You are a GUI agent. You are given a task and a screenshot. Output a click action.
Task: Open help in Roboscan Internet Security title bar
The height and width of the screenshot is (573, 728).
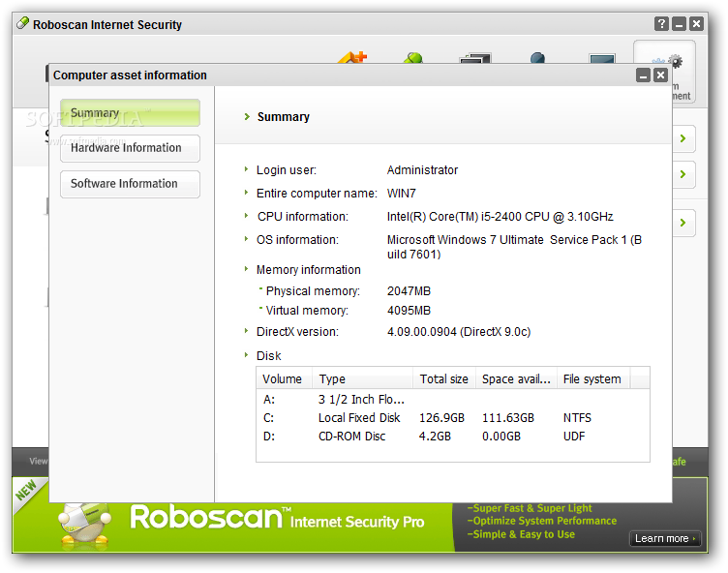pyautogui.click(x=661, y=23)
